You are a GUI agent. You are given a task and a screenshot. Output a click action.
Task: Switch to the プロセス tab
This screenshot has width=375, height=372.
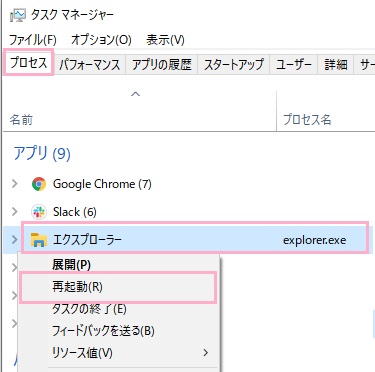click(x=29, y=63)
